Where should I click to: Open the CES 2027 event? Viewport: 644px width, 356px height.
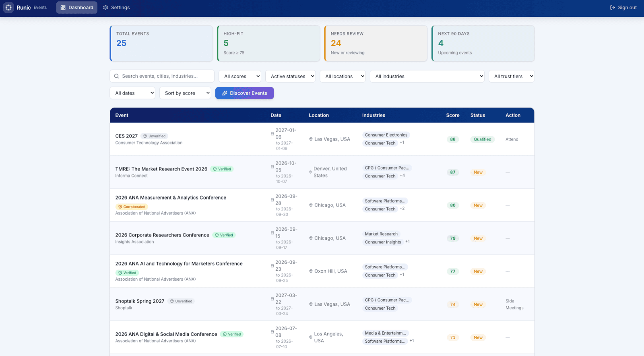126,136
